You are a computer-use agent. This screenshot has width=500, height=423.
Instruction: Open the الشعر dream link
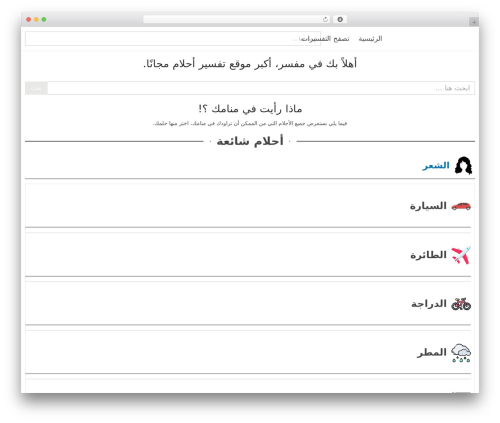click(436, 166)
